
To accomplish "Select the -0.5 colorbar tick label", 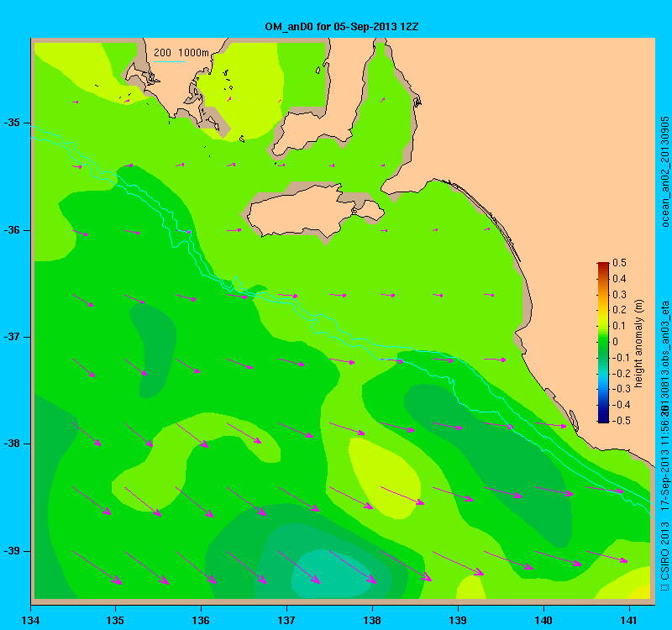I will pos(621,421).
